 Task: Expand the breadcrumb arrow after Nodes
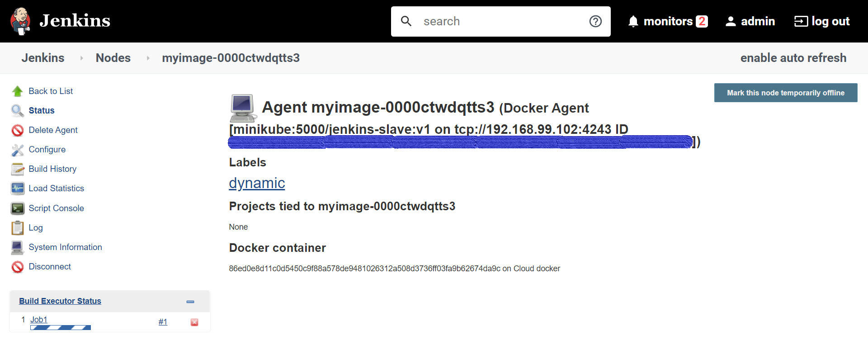[x=148, y=58]
